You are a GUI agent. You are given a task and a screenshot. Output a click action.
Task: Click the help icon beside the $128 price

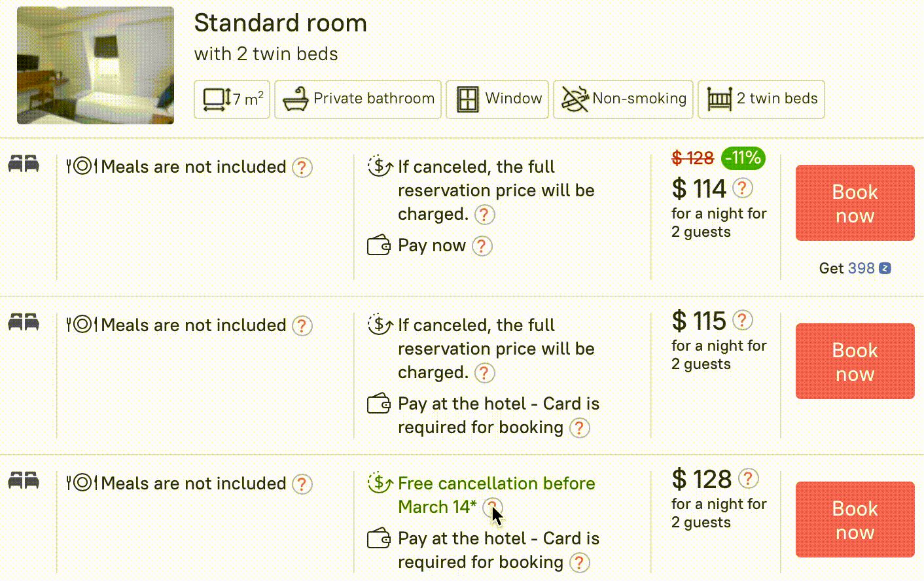tap(748, 479)
